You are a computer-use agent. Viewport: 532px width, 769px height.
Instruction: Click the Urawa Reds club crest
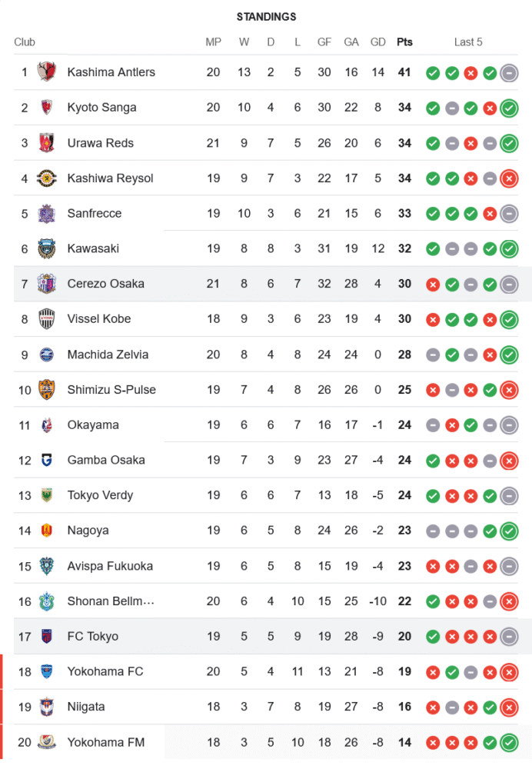tap(48, 143)
